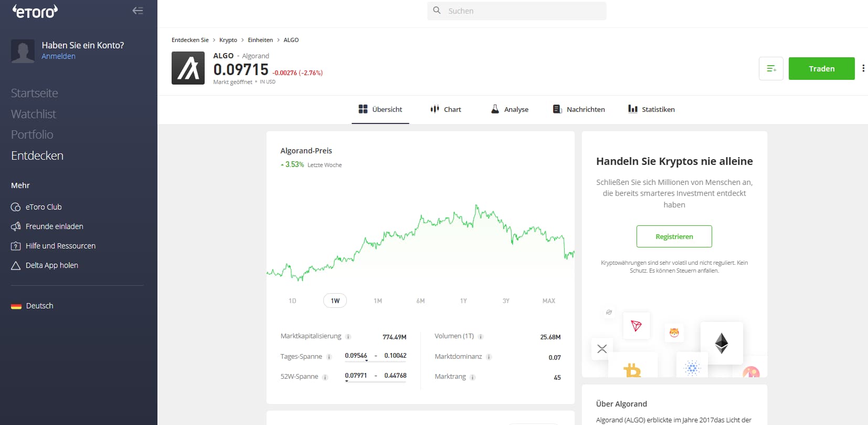Select the 1W chart range
The image size is (868, 425).
click(335, 301)
